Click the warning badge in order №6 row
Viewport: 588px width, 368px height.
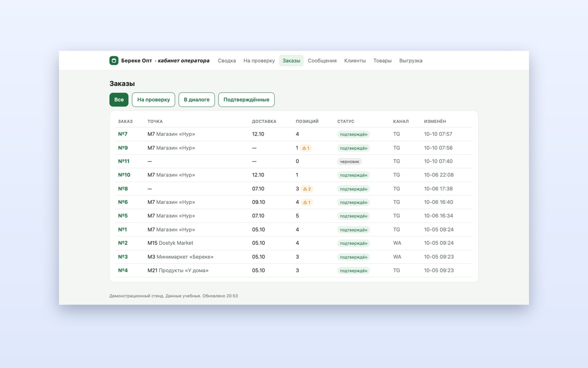point(307,202)
